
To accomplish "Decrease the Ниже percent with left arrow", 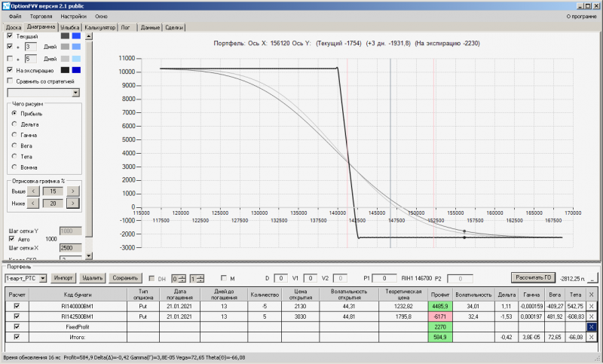I will coord(33,203).
